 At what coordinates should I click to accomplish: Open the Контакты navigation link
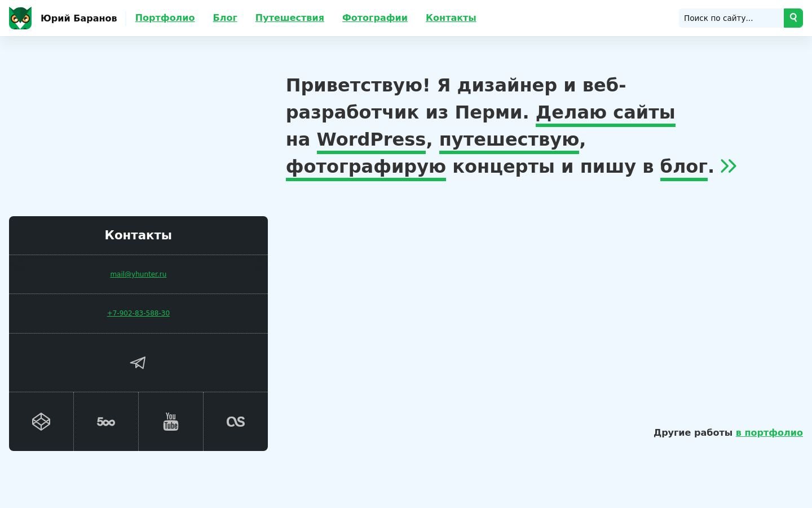(451, 18)
